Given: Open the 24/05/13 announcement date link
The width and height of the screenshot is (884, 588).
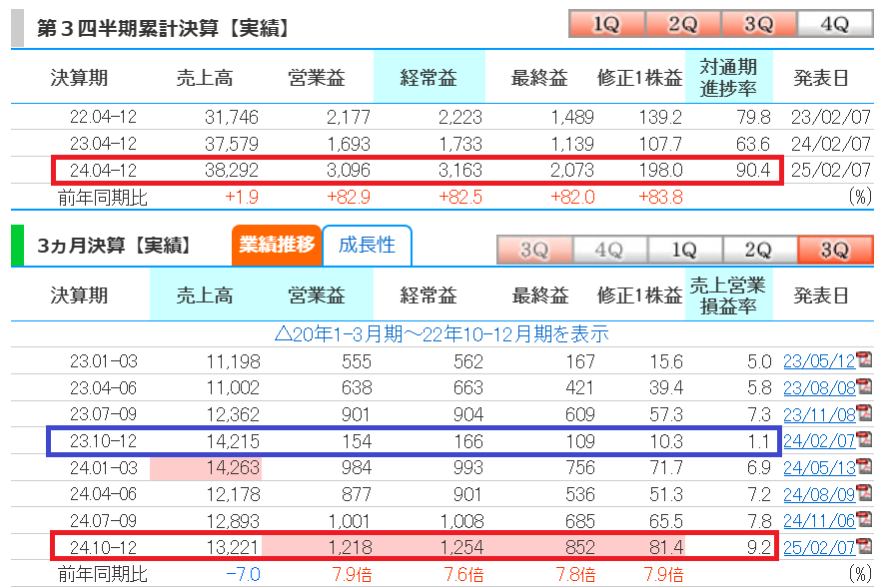Looking at the screenshot, I should coord(819,467).
